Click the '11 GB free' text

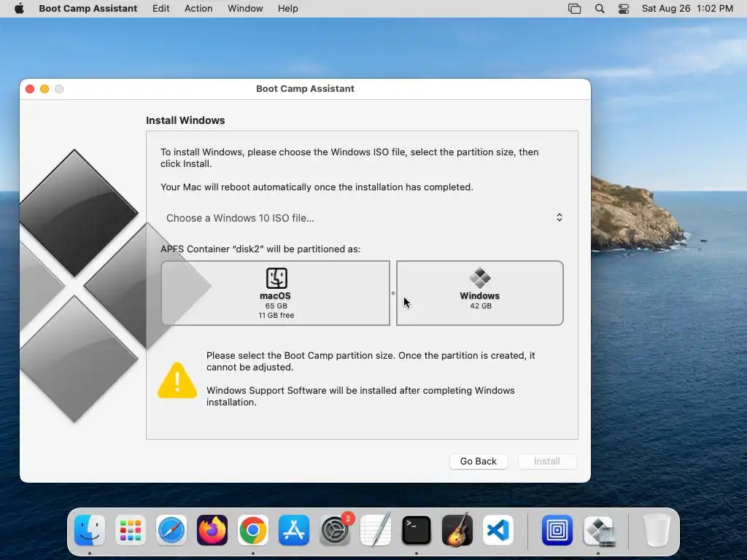276,315
